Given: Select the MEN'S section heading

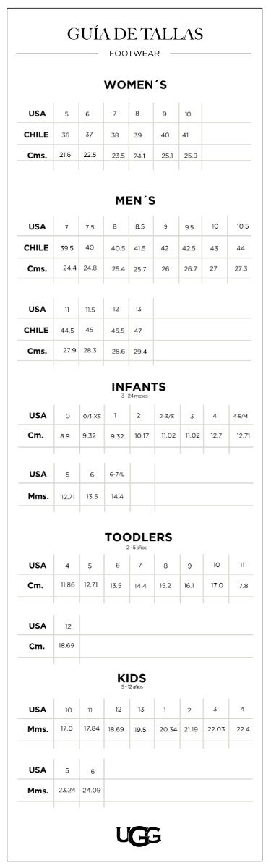Looking at the screenshot, I should click(x=135, y=200).
